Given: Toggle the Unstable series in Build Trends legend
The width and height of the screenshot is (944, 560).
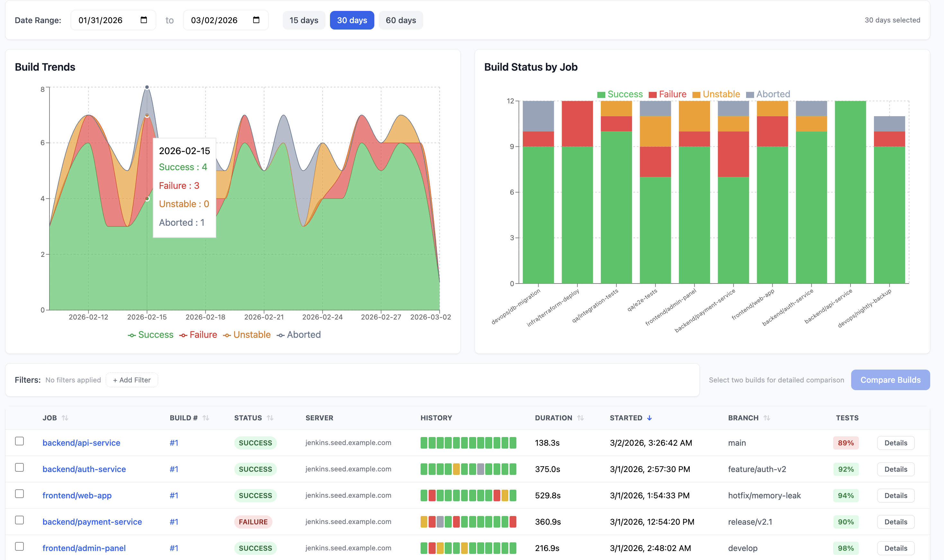Looking at the screenshot, I should point(252,334).
